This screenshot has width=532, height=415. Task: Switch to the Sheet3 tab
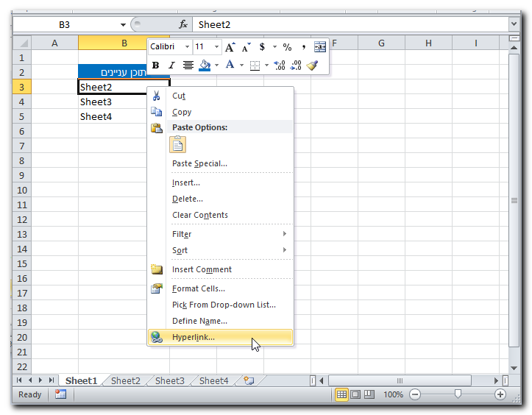169,380
